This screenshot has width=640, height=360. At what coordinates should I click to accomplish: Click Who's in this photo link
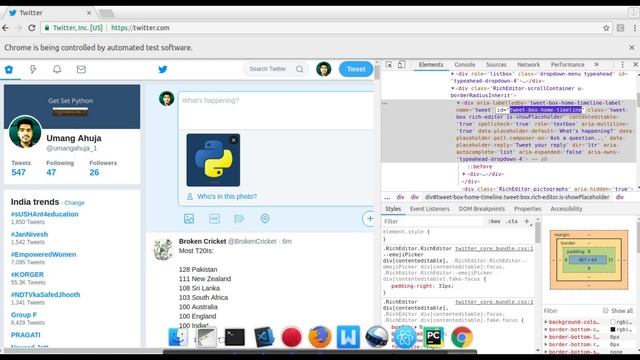point(227,196)
